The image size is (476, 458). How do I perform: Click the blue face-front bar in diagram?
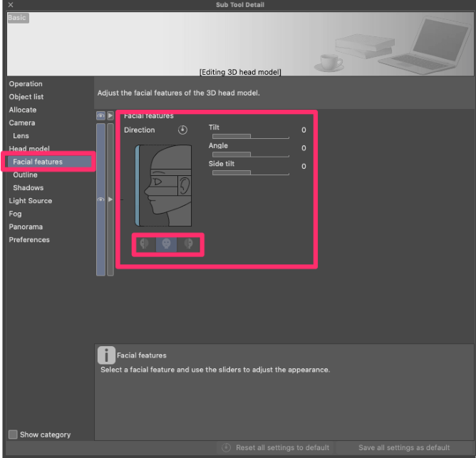(138, 185)
